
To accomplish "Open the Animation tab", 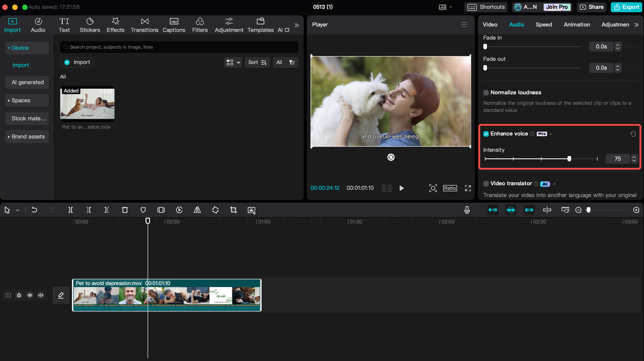I will (577, 25).
